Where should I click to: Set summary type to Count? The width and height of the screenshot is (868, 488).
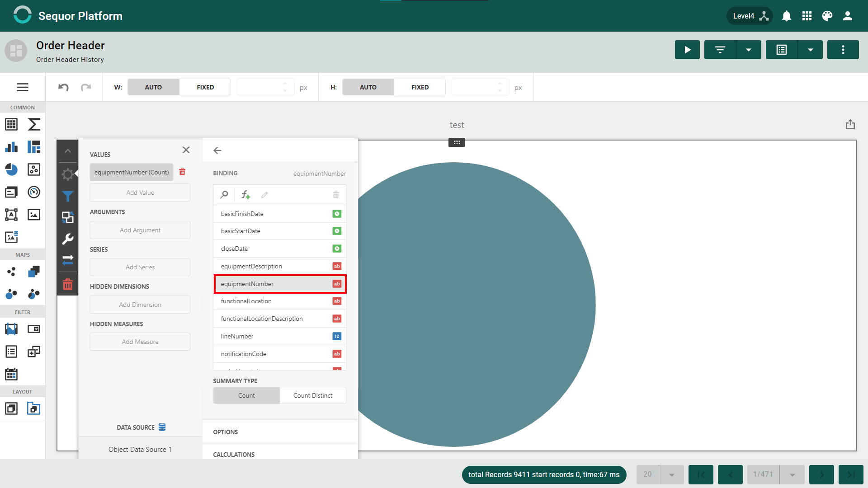246,395
